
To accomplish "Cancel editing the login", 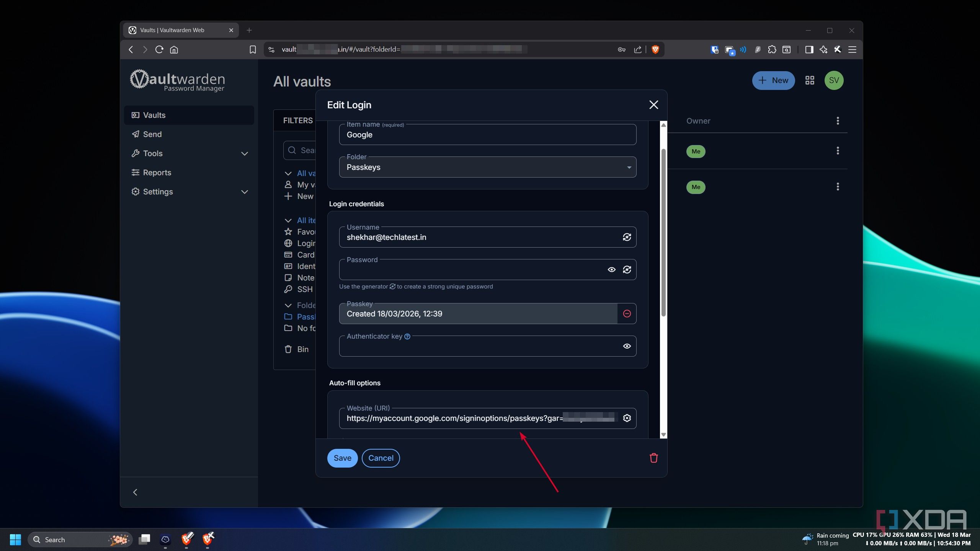I will coord(381,458).
